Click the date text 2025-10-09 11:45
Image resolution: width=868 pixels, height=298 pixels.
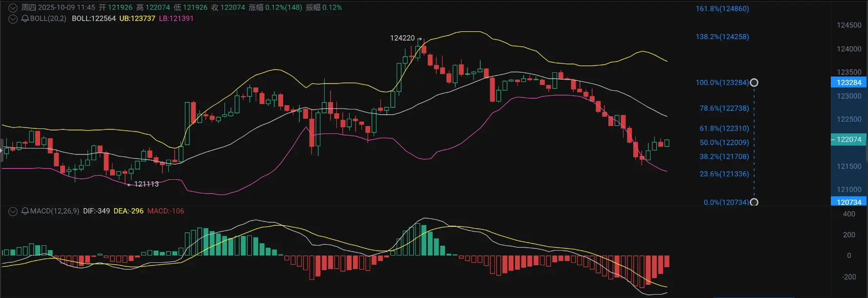[67, 8]
